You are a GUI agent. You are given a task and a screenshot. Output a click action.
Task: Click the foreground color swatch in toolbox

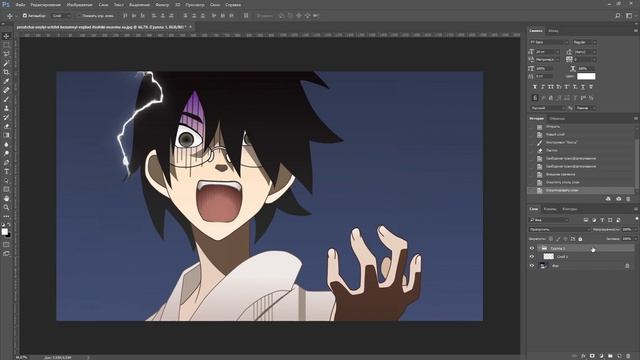pos(4,232)
